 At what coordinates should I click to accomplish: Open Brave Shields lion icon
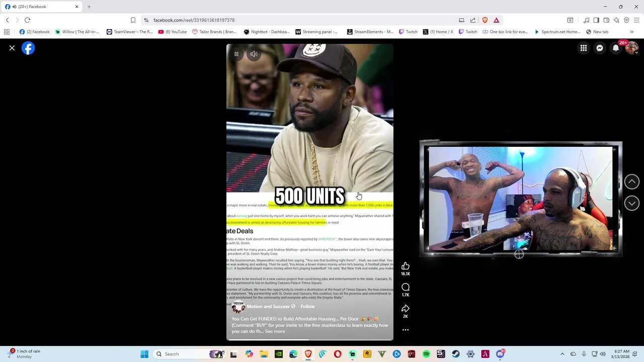(485, 20)
